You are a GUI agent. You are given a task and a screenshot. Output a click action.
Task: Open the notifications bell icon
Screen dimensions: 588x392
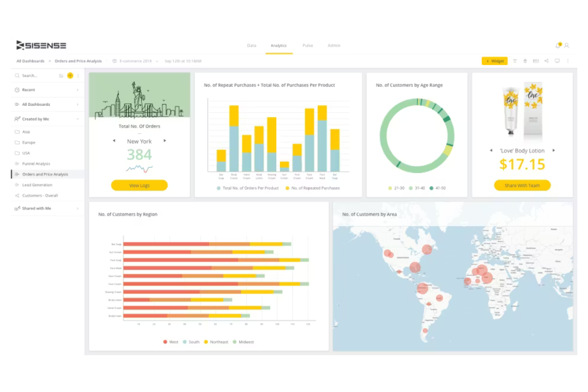click(558, 46)
